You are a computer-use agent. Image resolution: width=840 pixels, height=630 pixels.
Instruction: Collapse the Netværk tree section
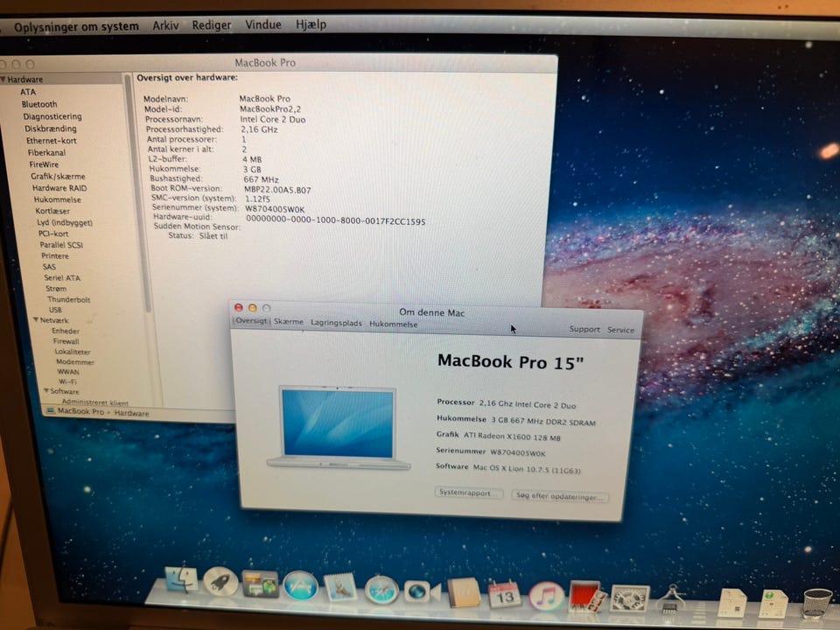36,321
